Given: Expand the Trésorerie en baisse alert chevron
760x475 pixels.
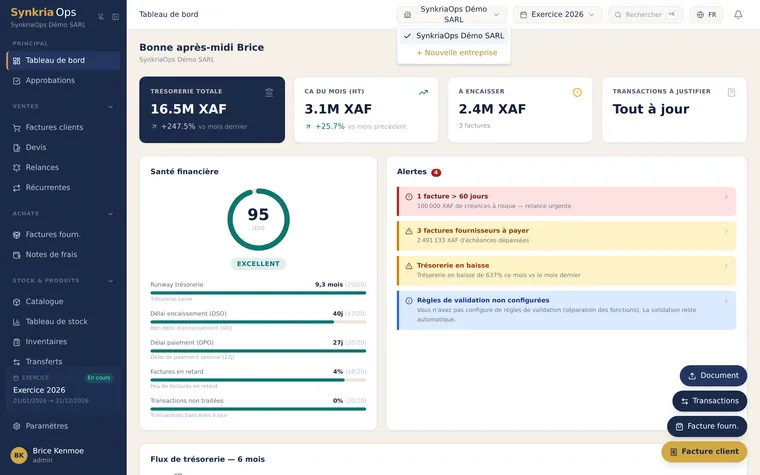Looking at the screenshot, I should click(726, 266).
